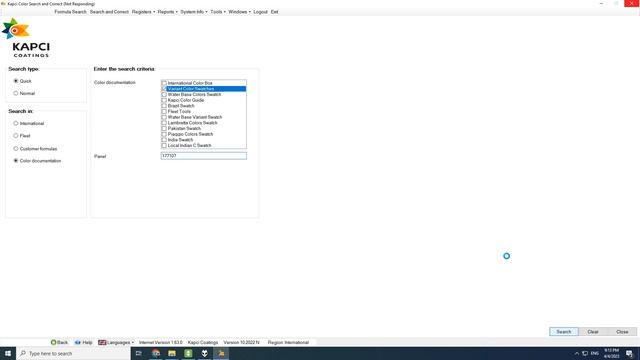Viewport: 640px width, 360px height.
Task: Check Piaggio Colors Swatch
Action: [x=164, y=134]
